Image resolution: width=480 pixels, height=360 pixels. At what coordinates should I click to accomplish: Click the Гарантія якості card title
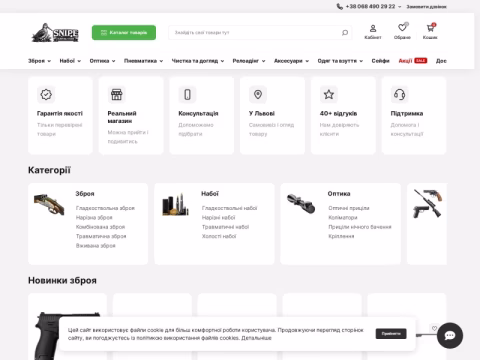[x=60, y=114]
